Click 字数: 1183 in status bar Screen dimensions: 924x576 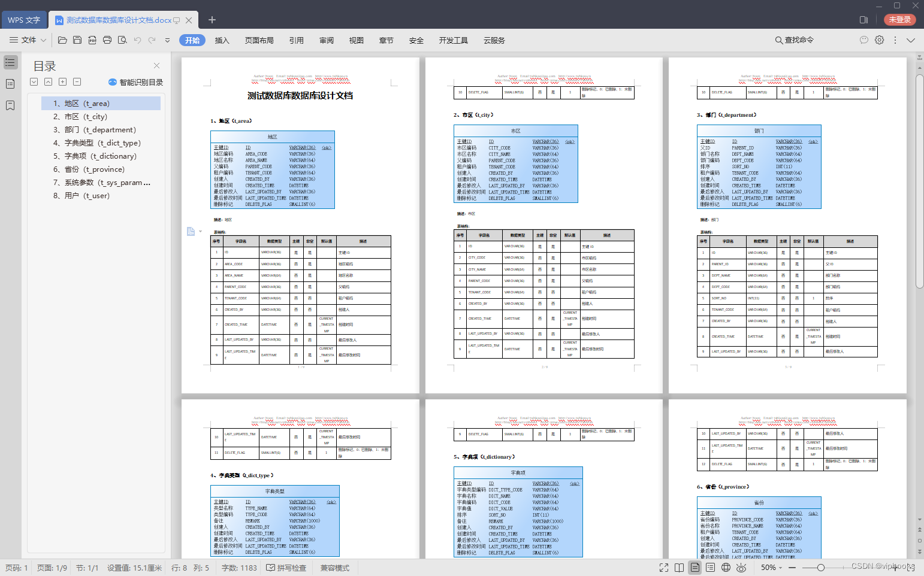(x=239, y=568)
